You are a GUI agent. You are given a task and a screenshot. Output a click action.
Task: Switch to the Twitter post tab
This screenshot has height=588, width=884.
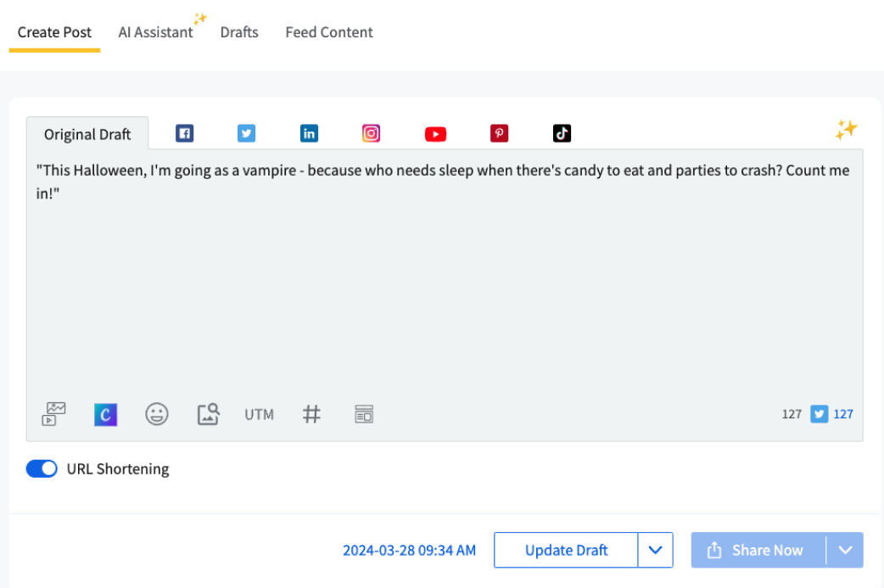click(x=246, y=133)
